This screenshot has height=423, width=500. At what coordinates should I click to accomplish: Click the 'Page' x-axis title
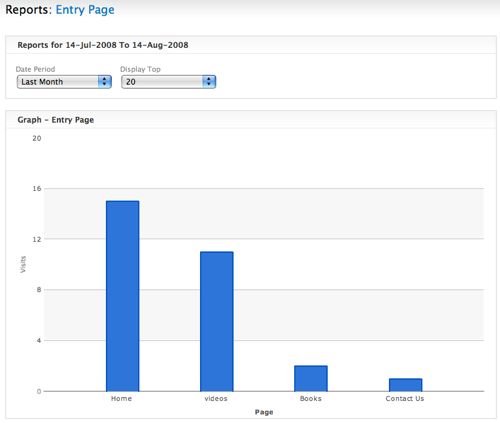[x=264, y=412]
